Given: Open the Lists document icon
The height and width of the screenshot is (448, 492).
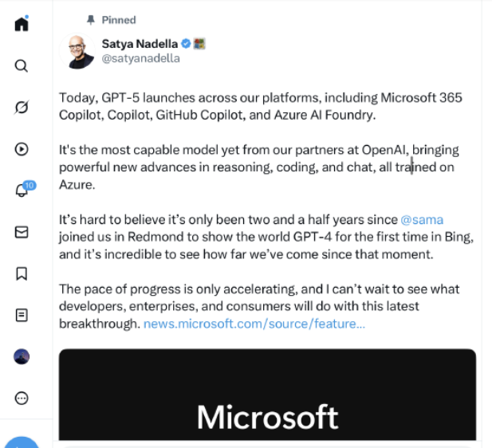Looking at the screenshot, I should (x=22, y=315).
